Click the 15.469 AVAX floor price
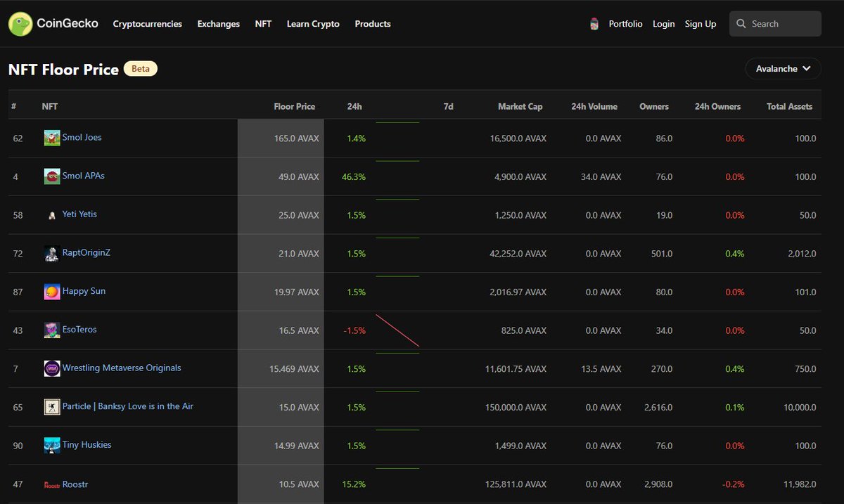Viewport: 844px width, 504px height. 293,369
